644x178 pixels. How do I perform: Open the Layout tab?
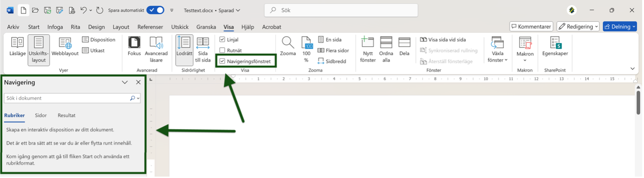point(121,27)
